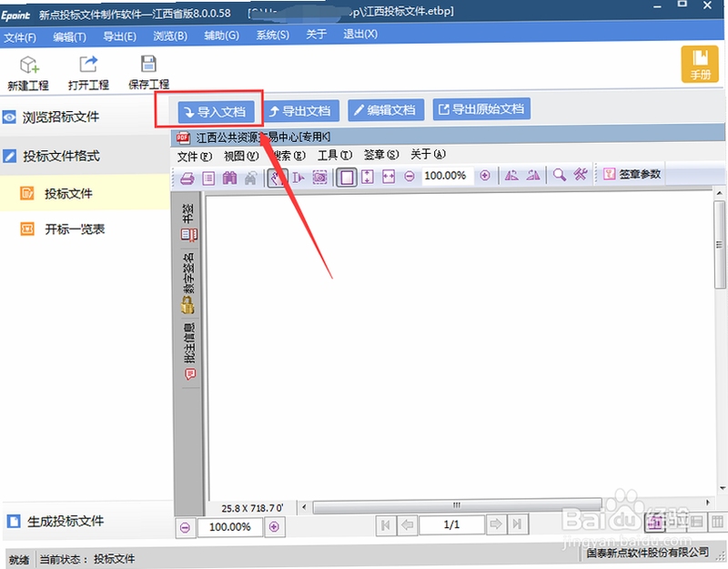
Task: Open the 批注信息 annotation panel
Action: (x=190, y=351)
